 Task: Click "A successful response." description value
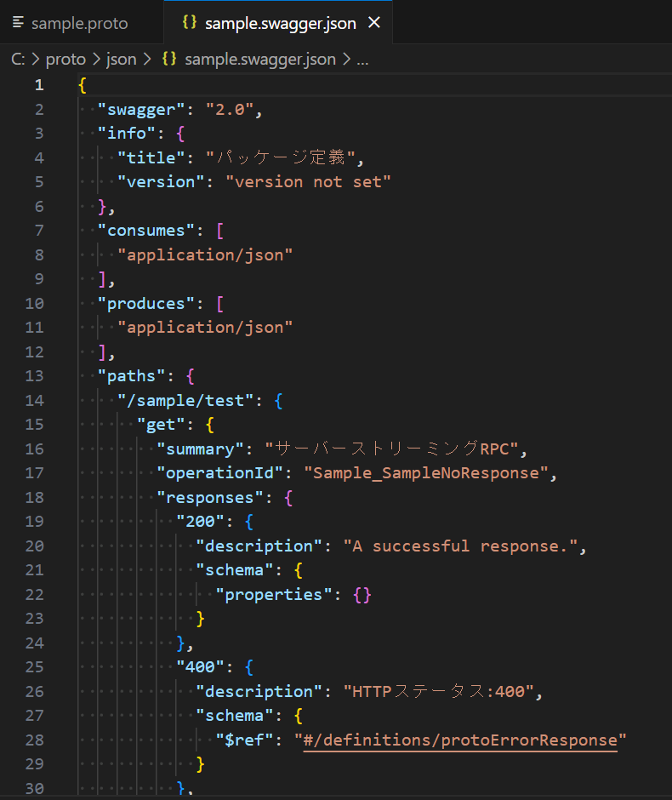click(x=460, y=546)
